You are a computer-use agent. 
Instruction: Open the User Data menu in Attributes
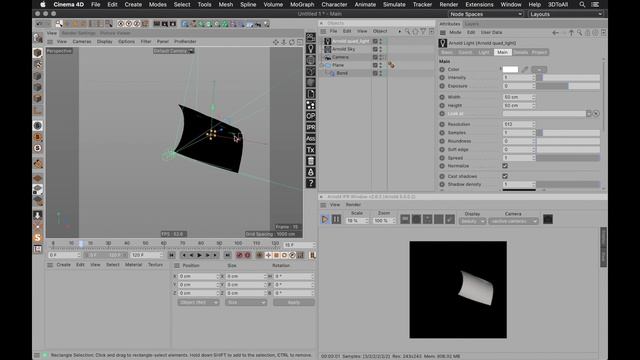pos(491,32)
